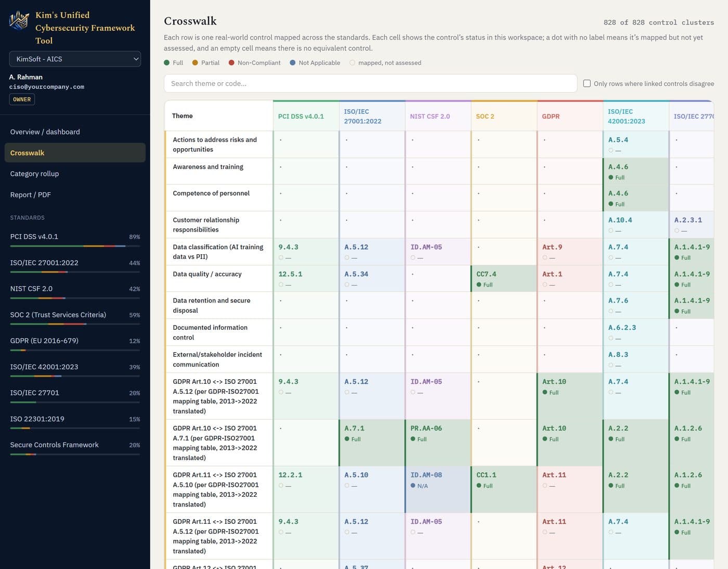Viewport: 728px width, 569px height.
Task: Click the OWNER role badge
Action: (x=22, y=99)
